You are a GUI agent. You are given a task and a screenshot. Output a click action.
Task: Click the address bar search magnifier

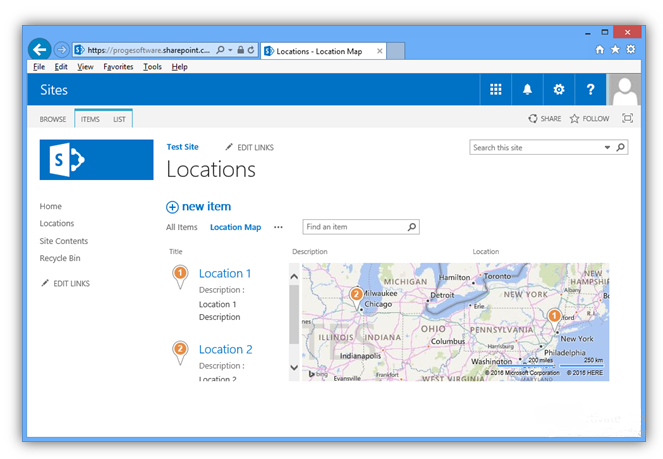pyautogui.click(x=220, y=50)
